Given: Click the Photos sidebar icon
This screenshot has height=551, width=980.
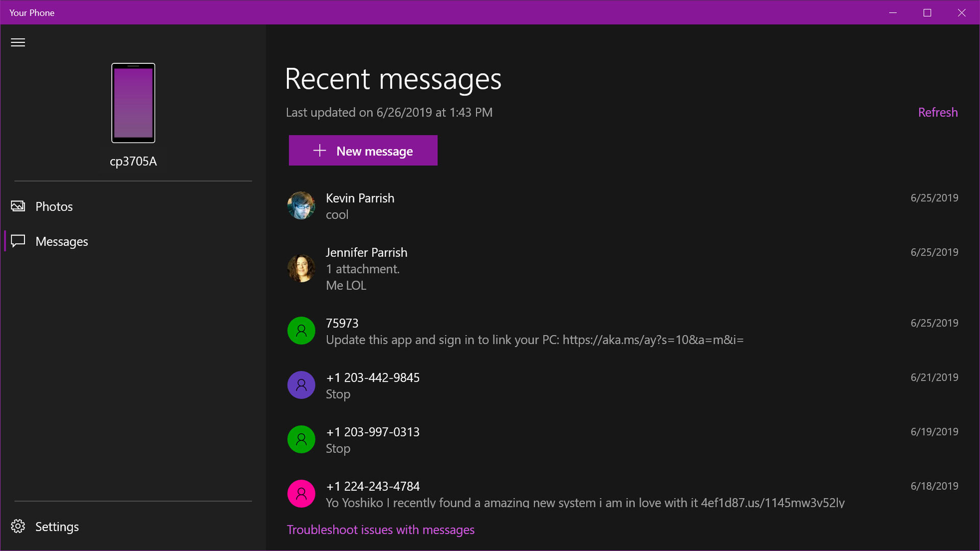Looking at the screenshot, I should point(18,206).
